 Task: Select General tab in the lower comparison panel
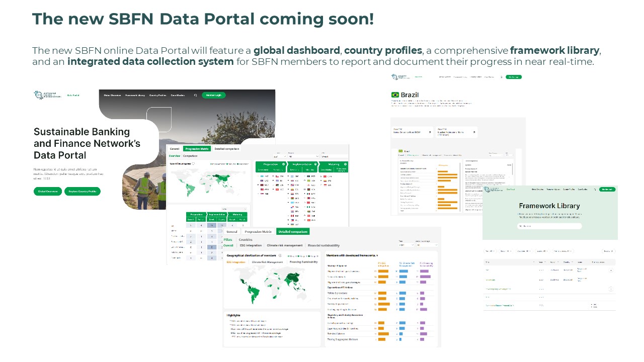[x=232, y=232]
